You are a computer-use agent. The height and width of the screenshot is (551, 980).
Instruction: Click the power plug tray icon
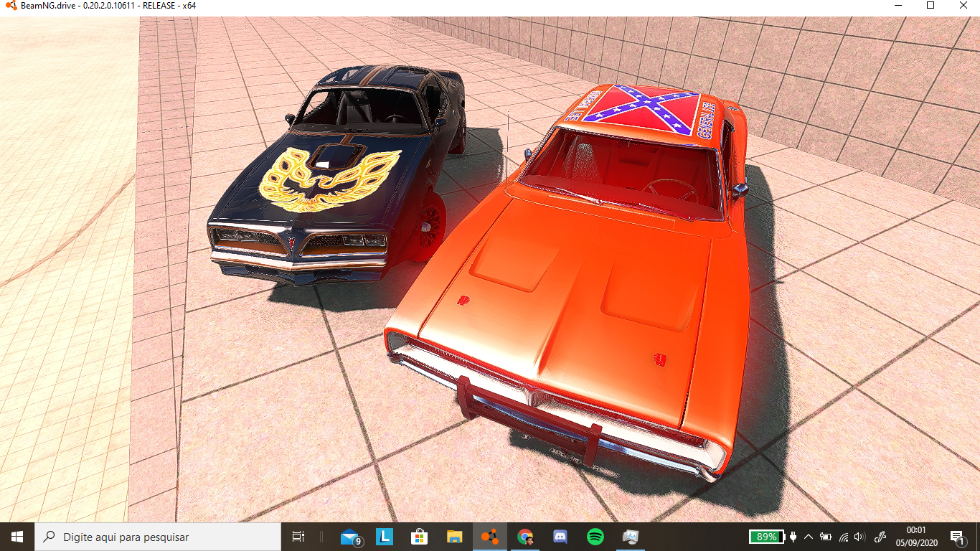tap(793, 536)
